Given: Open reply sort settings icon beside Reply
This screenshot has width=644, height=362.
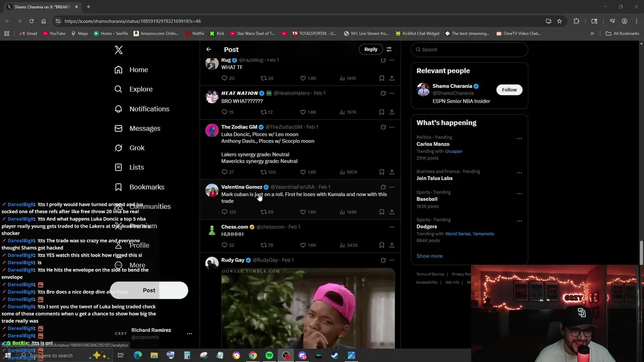Looking at the screenshot, I should point(389,49).
